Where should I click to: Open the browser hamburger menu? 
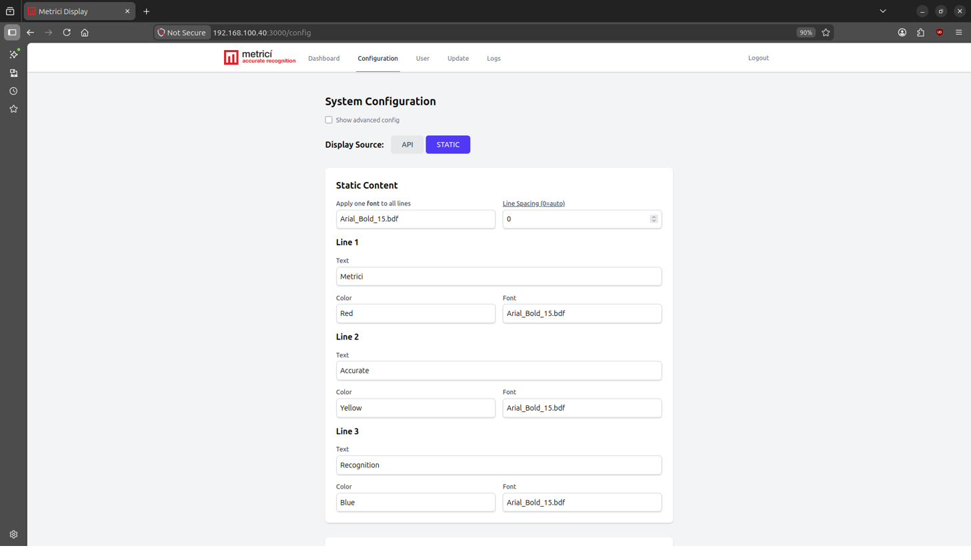click(959, 33)
